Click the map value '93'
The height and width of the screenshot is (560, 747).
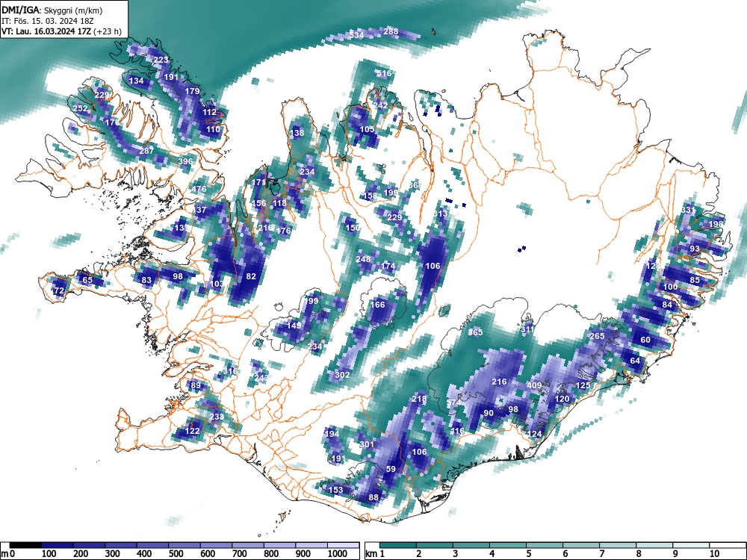point(695,249)
